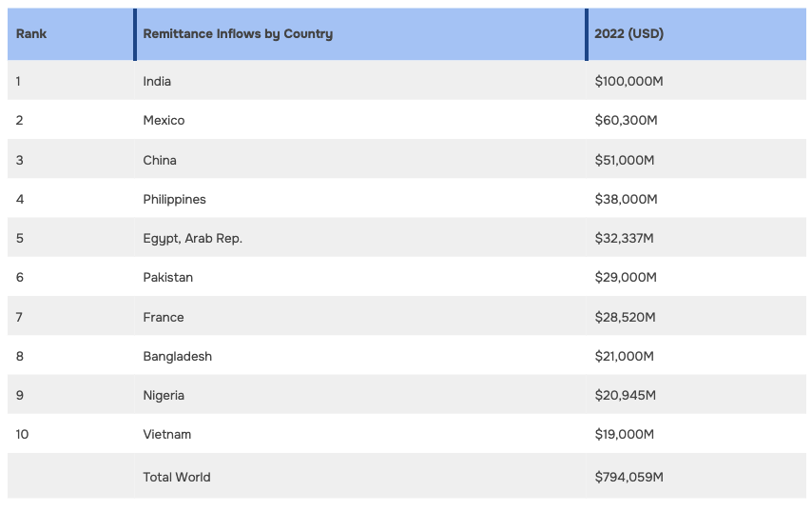Image resolution: width=812 pixels, height=511 pixels.
Task: Select the Total World row label
Action: coord(177,478)
